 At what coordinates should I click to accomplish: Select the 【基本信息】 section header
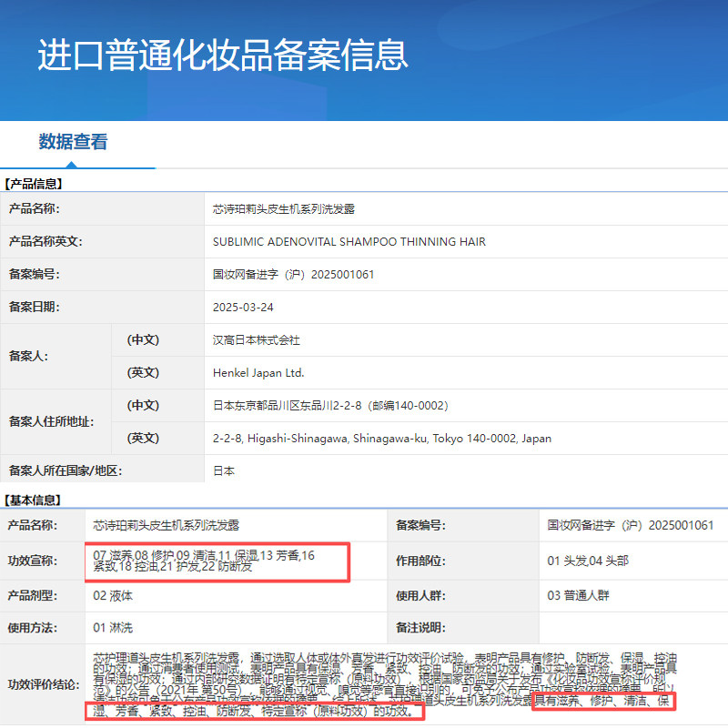click(33, 500)
